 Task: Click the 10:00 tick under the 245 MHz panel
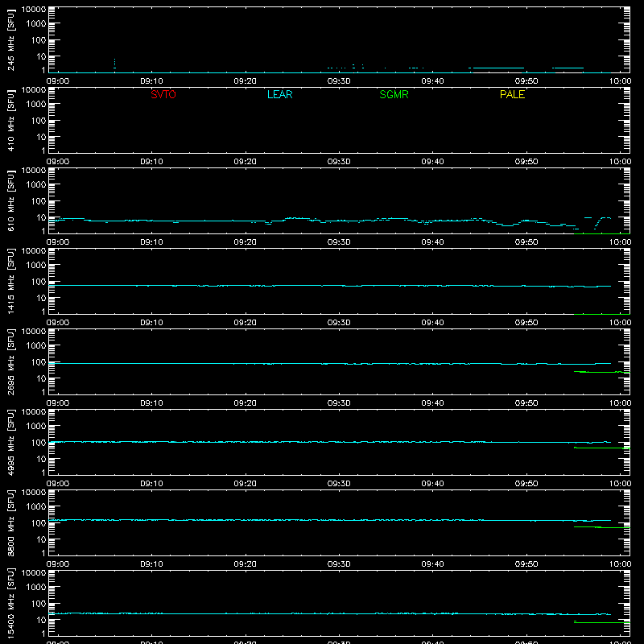point(620,81)
